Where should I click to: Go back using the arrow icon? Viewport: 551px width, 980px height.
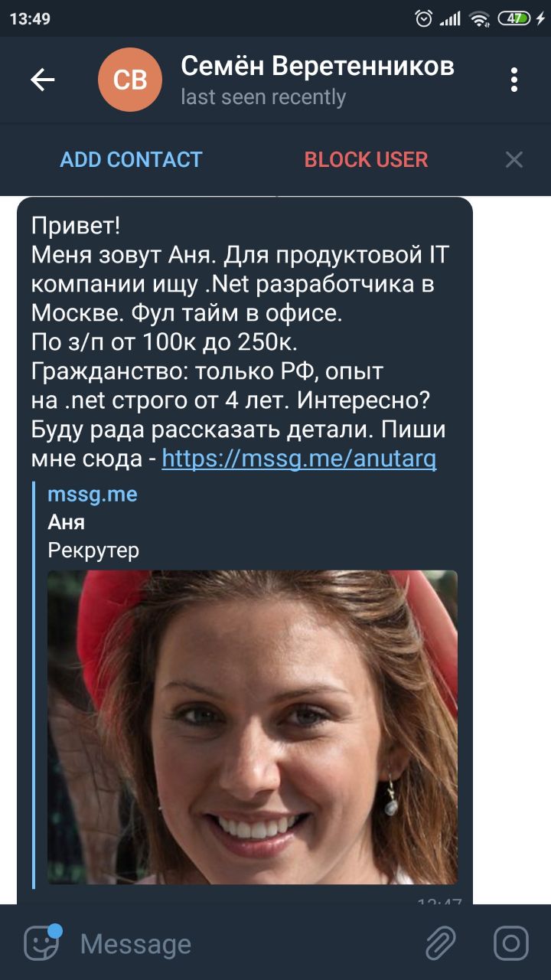point(42,80)
